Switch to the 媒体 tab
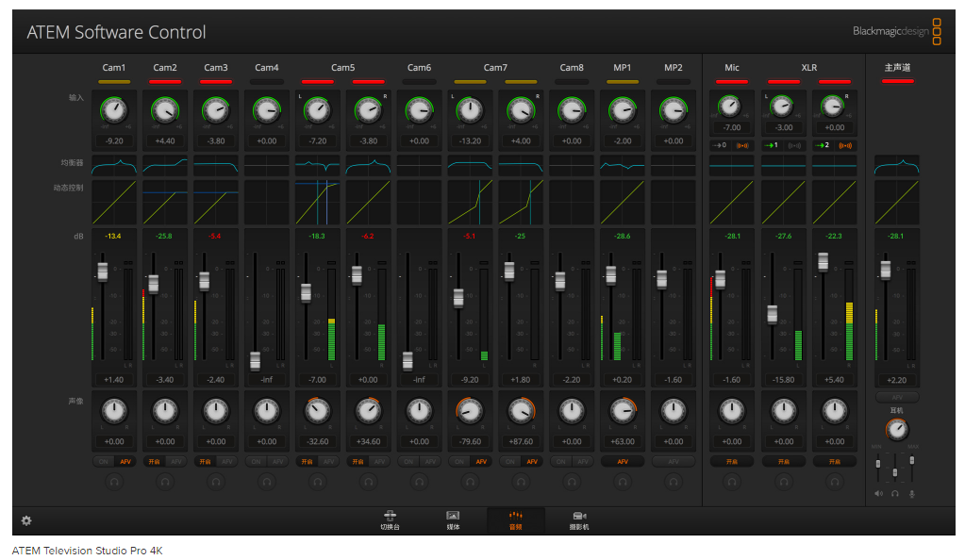 [x=453, y=520]
